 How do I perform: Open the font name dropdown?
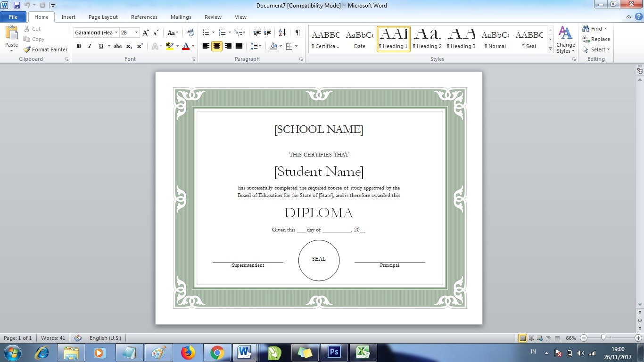(x=116, y=33)
